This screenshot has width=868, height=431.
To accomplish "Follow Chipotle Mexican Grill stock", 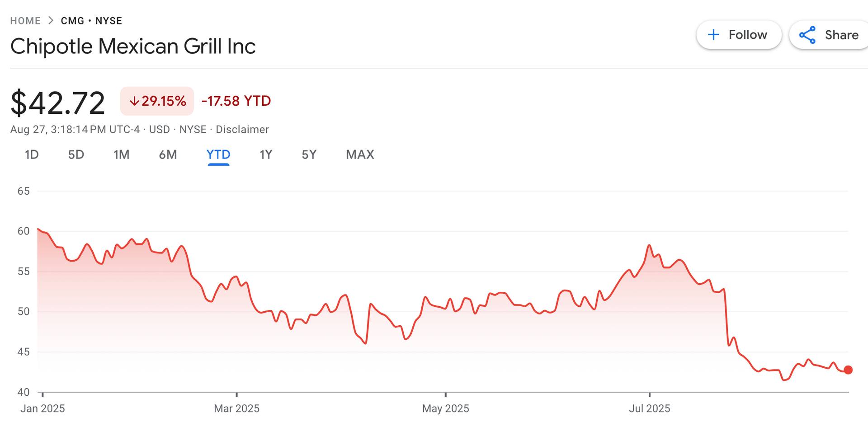I will [739, 35].
